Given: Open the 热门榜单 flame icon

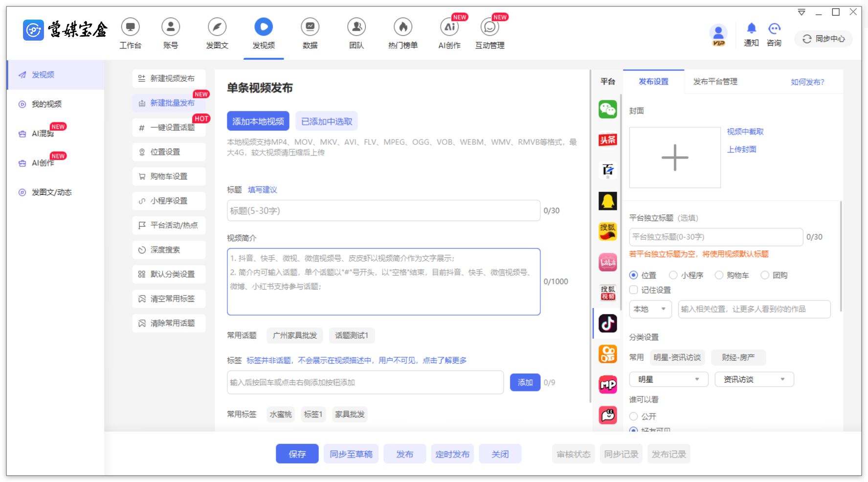Looking at the screenshot, I should tap(403, 27).
